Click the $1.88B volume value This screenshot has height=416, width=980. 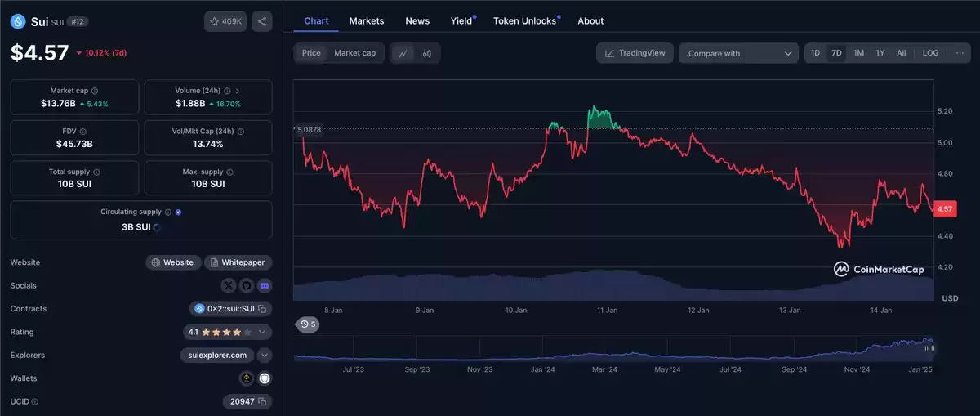(190, 104)
